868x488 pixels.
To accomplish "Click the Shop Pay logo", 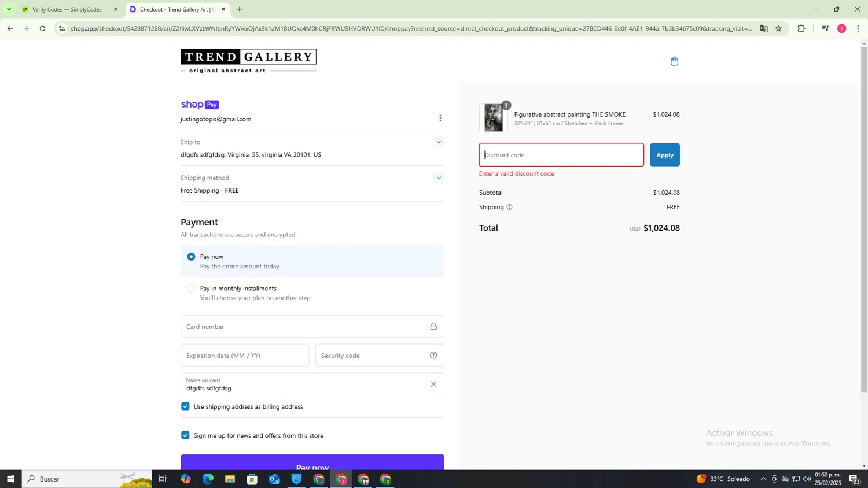I will tap(200, 105).
